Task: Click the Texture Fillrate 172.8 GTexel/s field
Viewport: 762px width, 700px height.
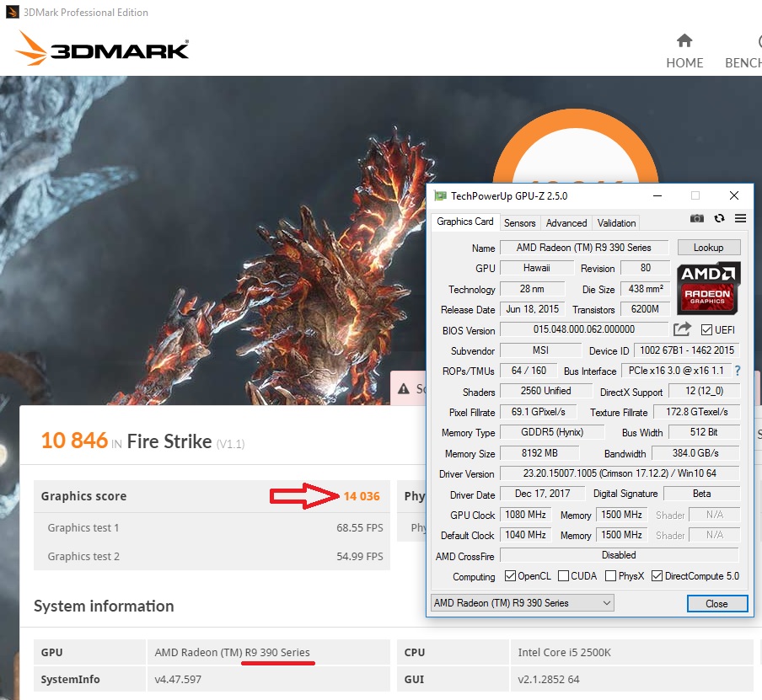Action: (696, 412)
